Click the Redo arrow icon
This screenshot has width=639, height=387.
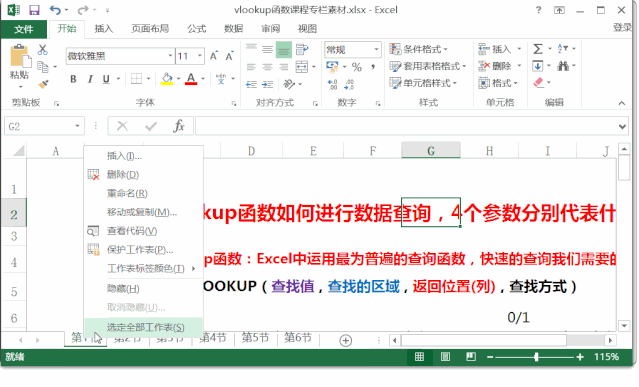tap(83, 10)
